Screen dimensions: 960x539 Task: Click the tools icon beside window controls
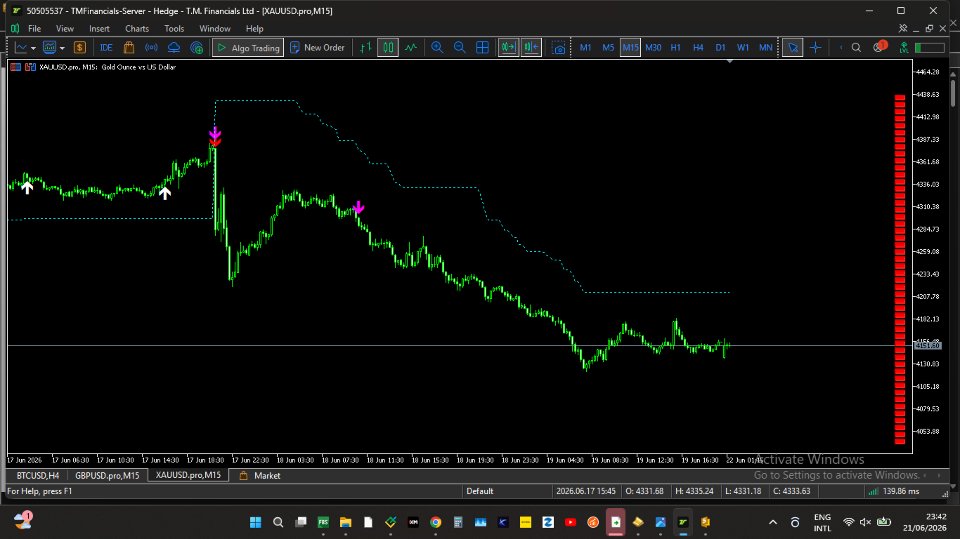[903, 28]
